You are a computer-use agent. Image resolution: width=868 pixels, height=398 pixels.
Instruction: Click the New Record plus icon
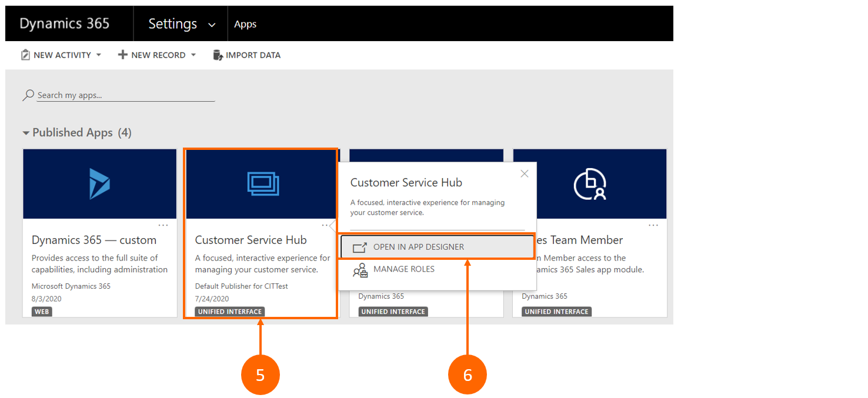pyautogui.click(x=122, y=55)
